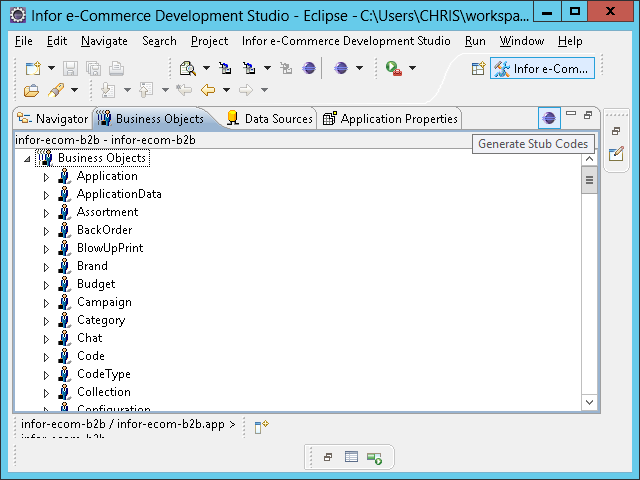Screen dimensions: 640x480
Task: Click the Back navigation arrow icon
Action: (208, 90)
